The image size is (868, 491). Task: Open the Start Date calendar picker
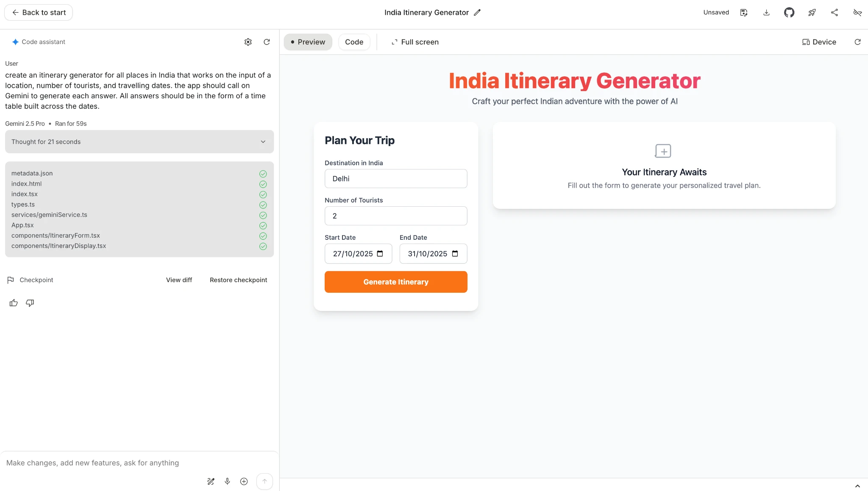380,254
